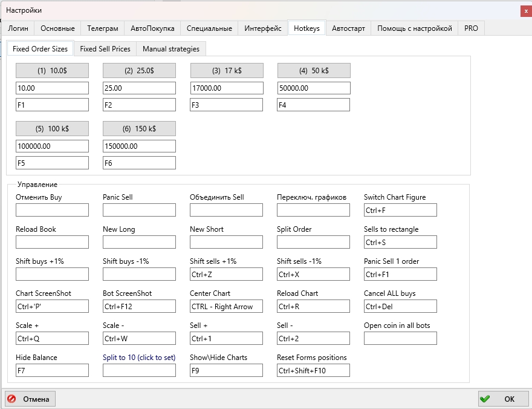Open the Manual strategies subtab
Viewport: 532px width, 409px height.
(x=170, y=48)
